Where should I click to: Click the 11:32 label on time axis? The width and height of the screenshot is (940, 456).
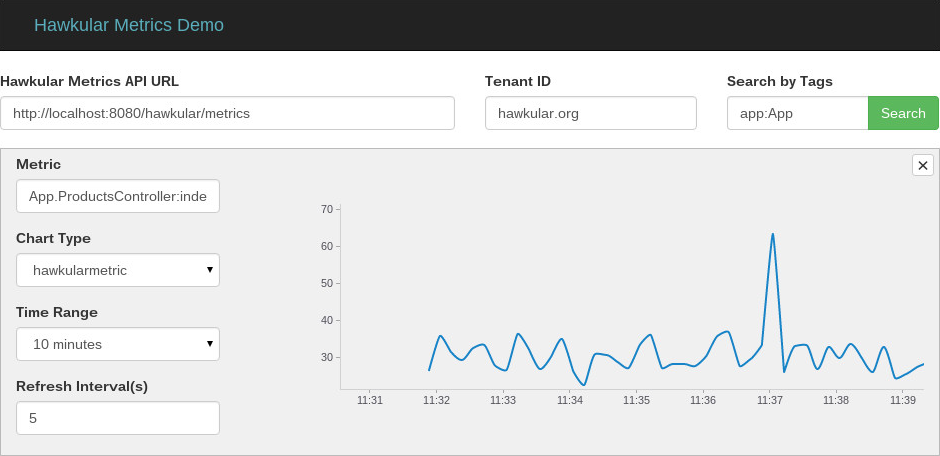[436, 400]
